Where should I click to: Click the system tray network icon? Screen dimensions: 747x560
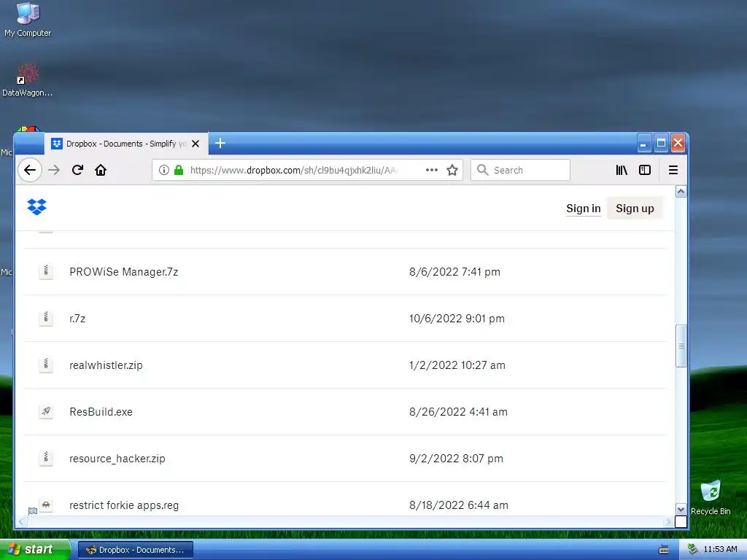tap(693, 550)
